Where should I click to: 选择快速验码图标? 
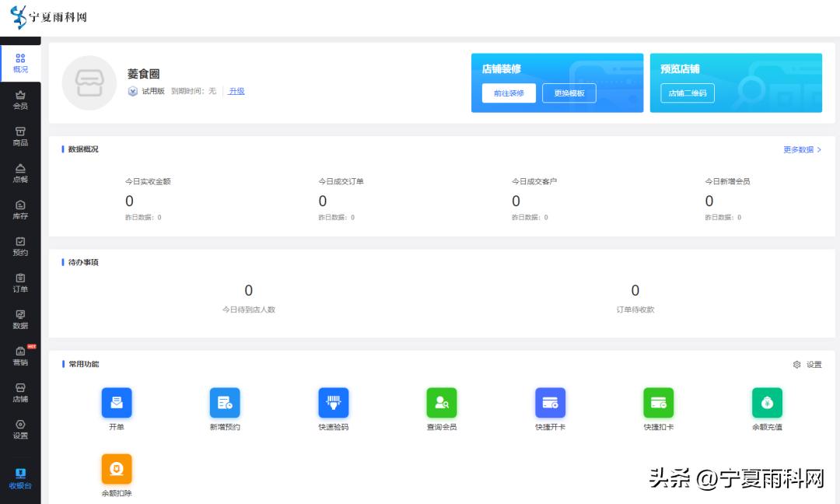pos(333,402)
